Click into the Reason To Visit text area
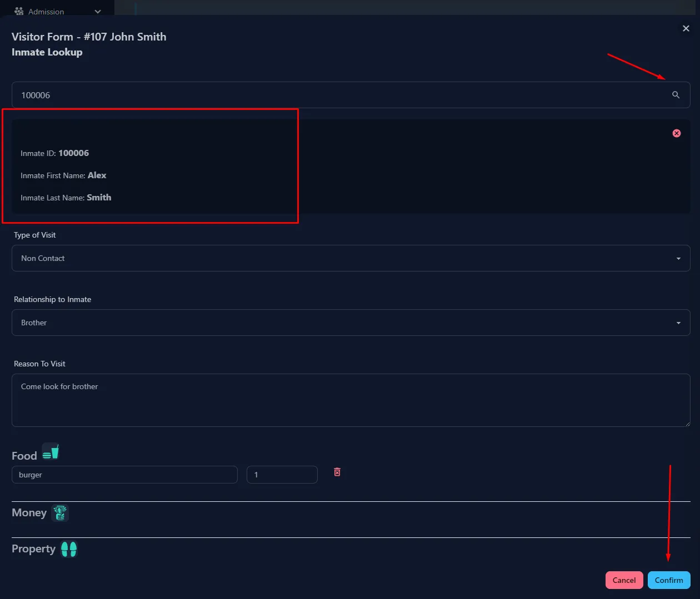Image resolution: width=700 pixels, height=599 pixels. coord(351,400)
